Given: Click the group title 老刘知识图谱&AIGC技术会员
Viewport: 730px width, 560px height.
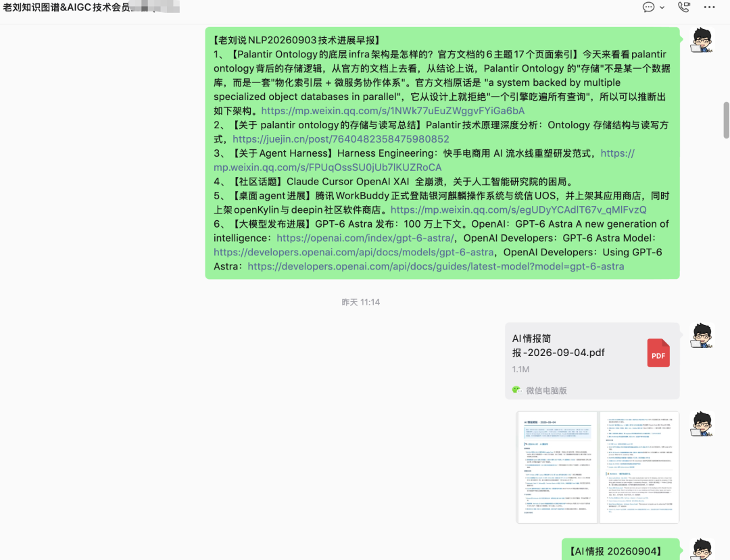Looking at the screenshot, I should 66,7.
